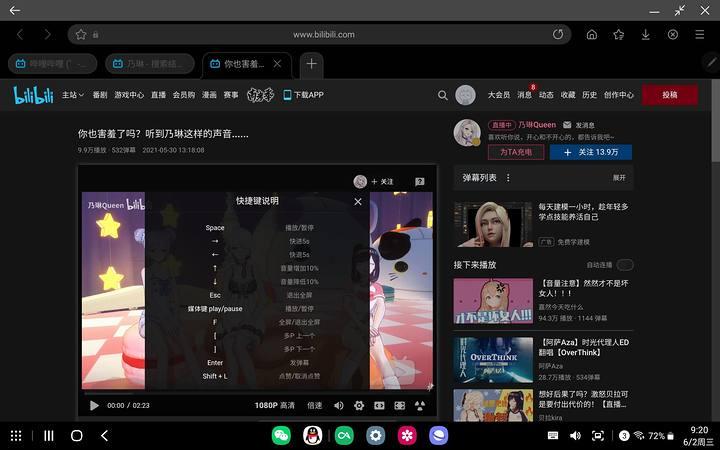720x450 pixels.
Task: Click the rightmost player control icon
Action: [420, 405]
